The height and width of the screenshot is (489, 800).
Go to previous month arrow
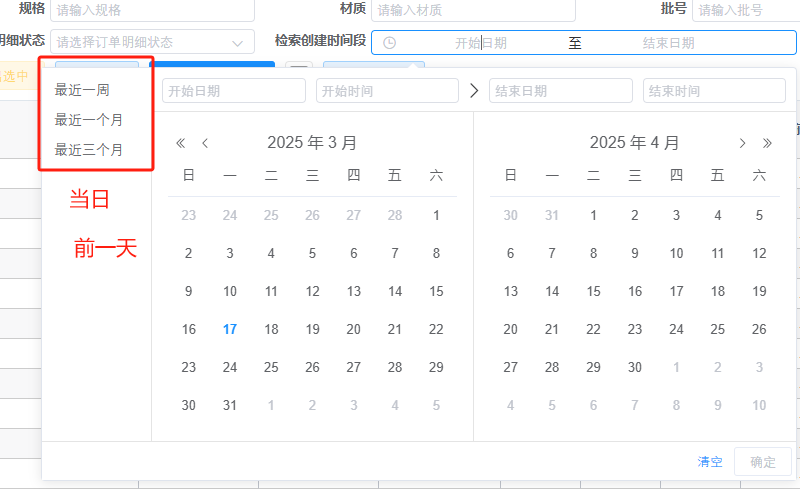(x=205, y=143)
